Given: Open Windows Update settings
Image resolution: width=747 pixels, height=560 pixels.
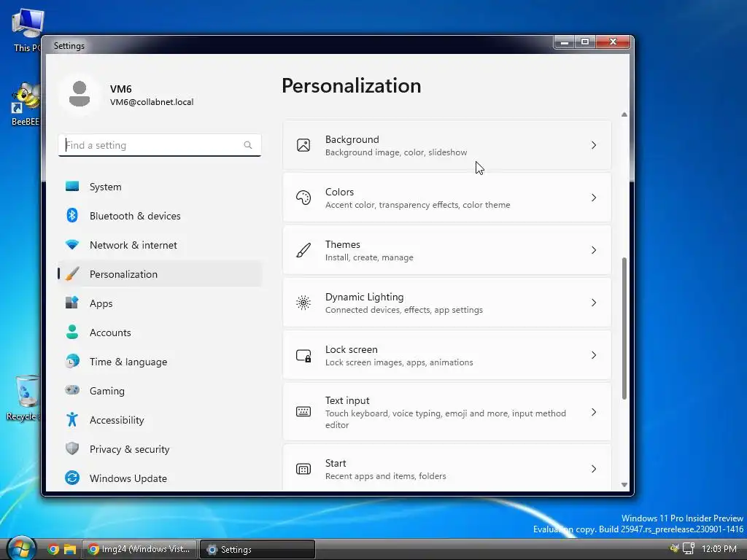Looking at the screenshot, I should coord(160,478).
